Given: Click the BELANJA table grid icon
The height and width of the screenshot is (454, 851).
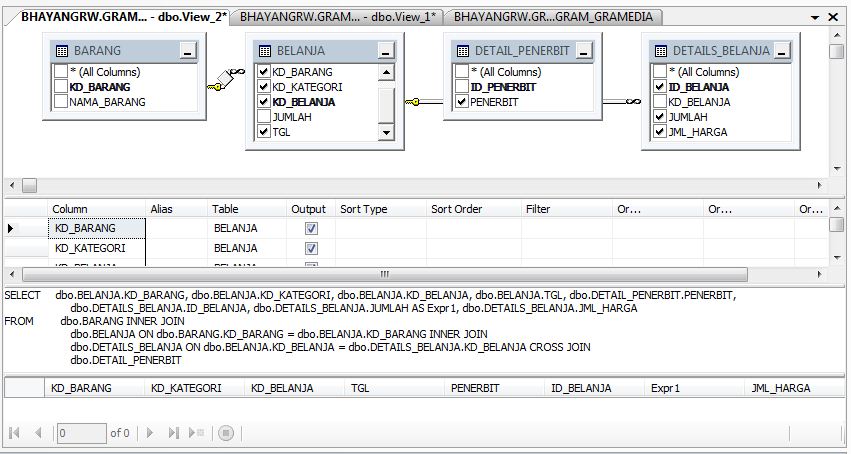Looking at the screenshot, I should point(265,51).
